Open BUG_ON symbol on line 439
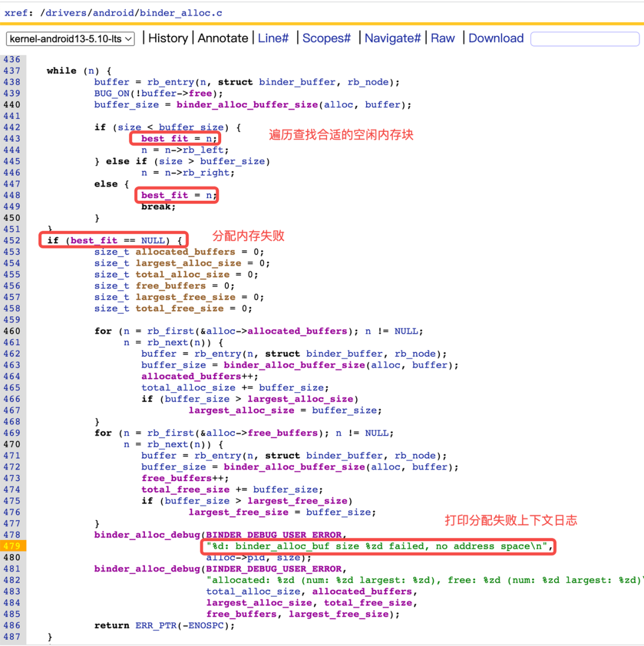Screen dimensions: 644x646 point(112,94)
